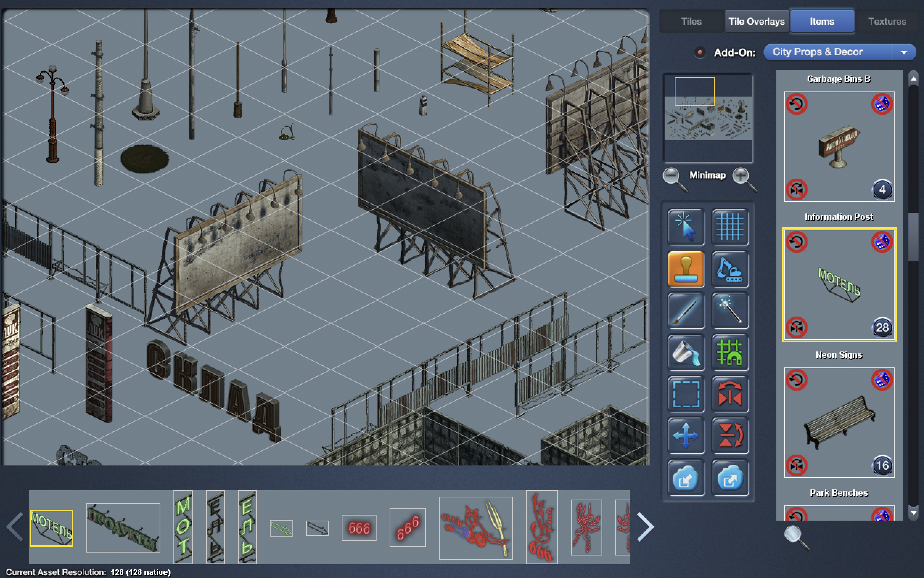
Task: Toggle random dice on Garbage Bins B card
Action: pos(882,104)
